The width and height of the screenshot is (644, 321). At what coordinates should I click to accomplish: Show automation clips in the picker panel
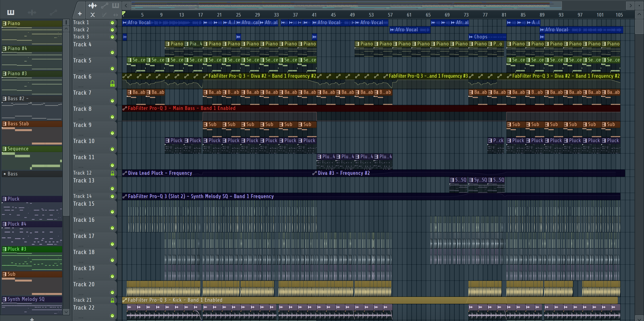[x=53, y=12]
